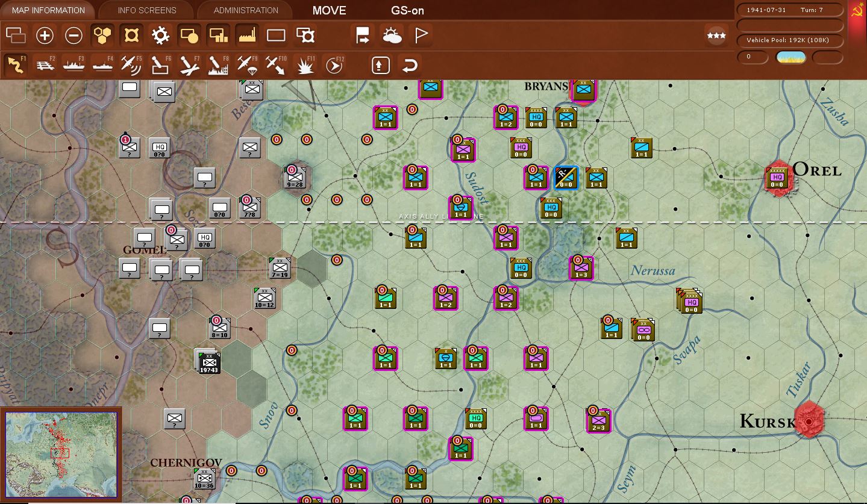Click the counter box at bottom of info panel
The width and height of the screenshot is (867, 504).
(x=753, y=57)
